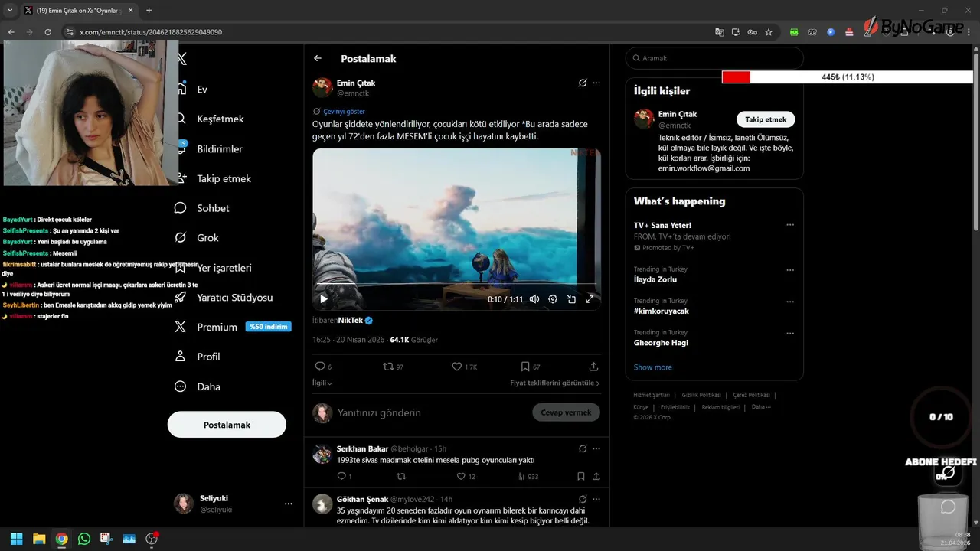This screenshot has height=551, width=980.
Task: Open more options for TV+ Sana Yeter
Action: (790, 225)
